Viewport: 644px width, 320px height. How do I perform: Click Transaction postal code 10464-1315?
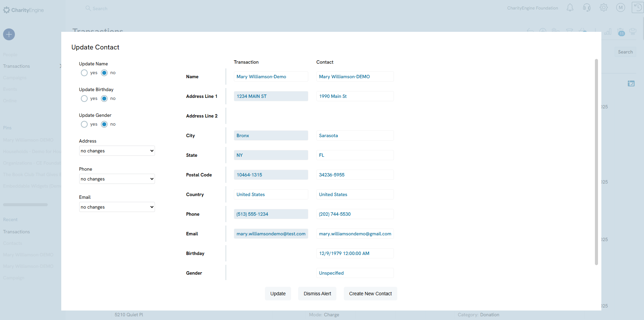271,175
